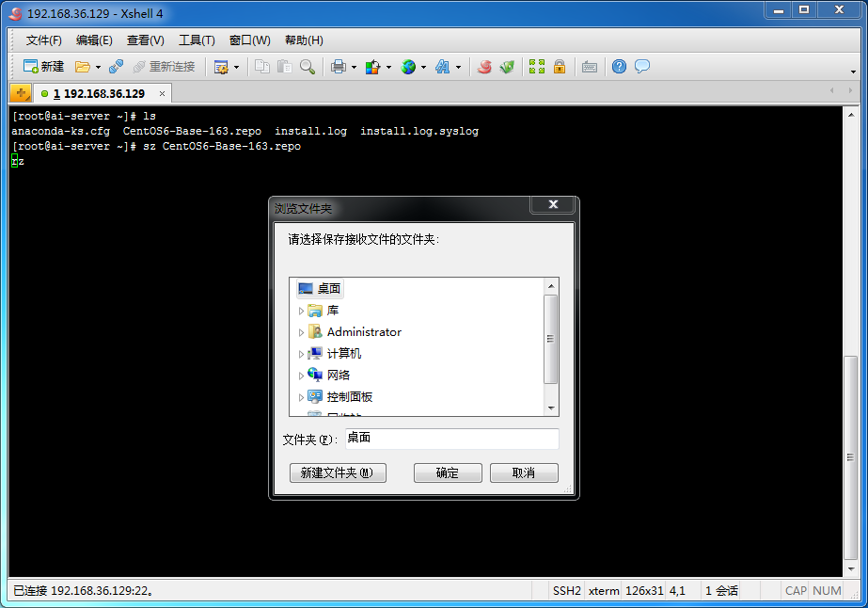Toggle full screen mode icon
This screenshot has height=608, width=868.
(x=536, y=67)
